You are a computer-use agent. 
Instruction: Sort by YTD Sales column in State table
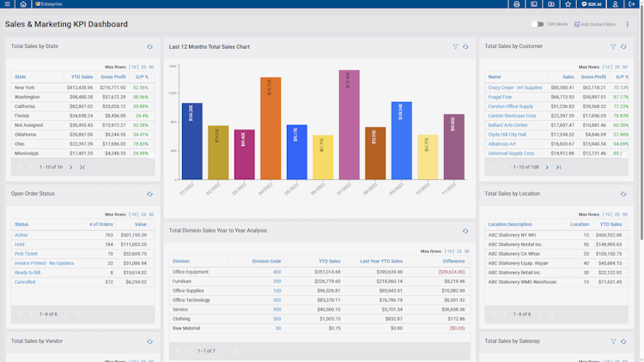tap(82, 76)
